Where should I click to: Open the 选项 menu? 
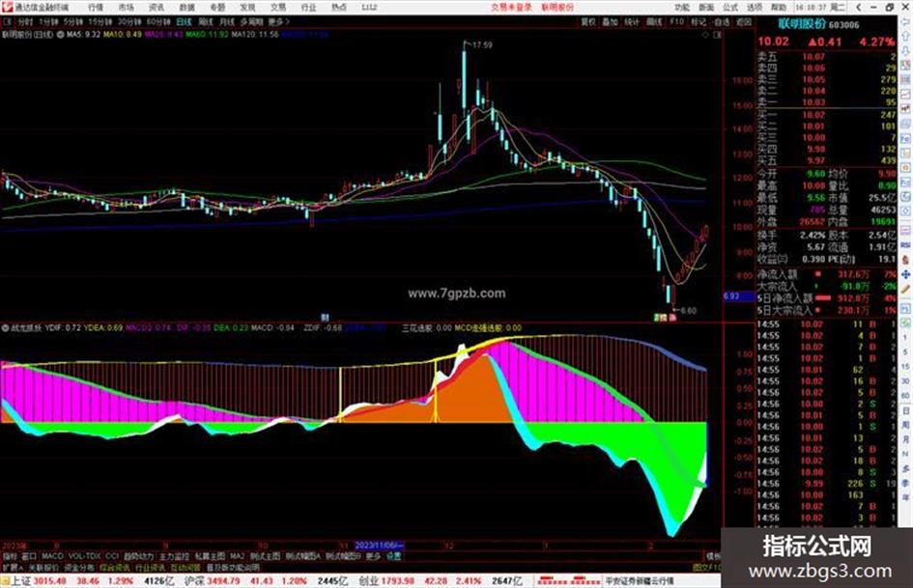click(754, 7)
